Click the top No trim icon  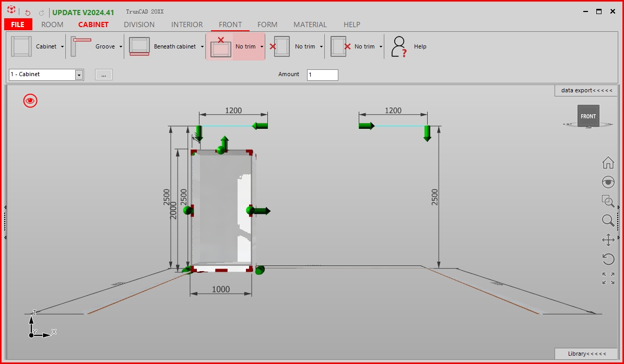point(220,46)
